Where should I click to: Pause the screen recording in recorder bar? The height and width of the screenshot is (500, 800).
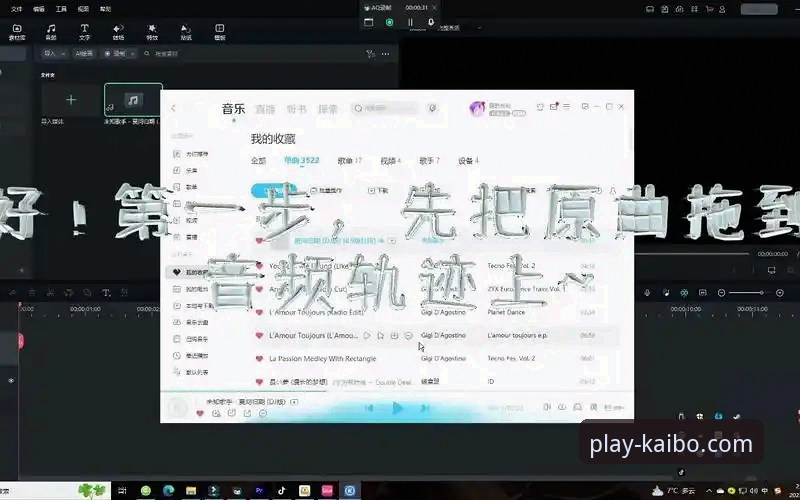tap(410, 22)
